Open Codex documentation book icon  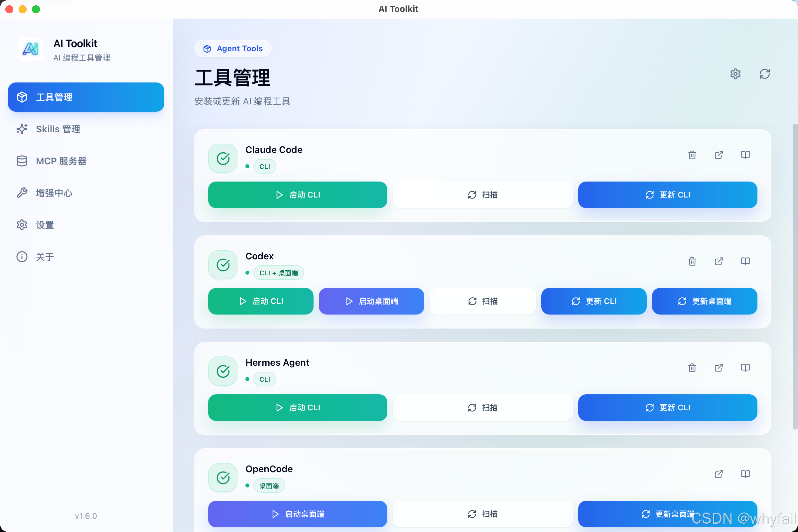click(745, 261)
